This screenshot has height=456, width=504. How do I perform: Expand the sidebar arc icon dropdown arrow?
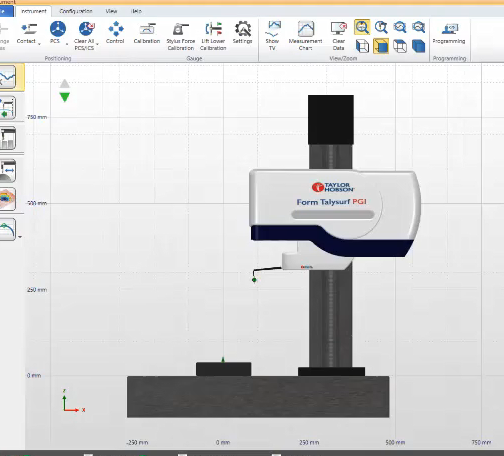point(20,237)
